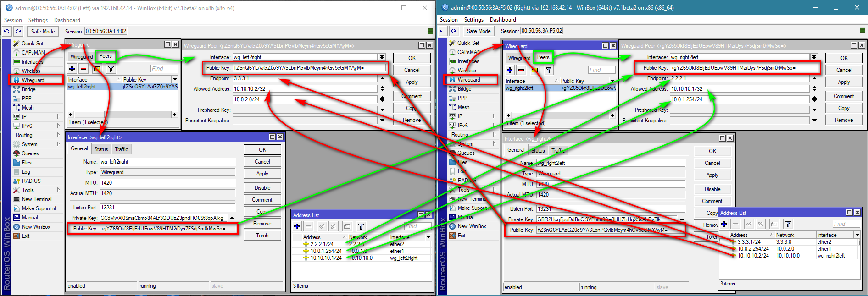Click blue plus add icon in left Wireguard peers window
Image resolution: width=868 pixels, height=296 pixels.
click(x=72, y=69)
